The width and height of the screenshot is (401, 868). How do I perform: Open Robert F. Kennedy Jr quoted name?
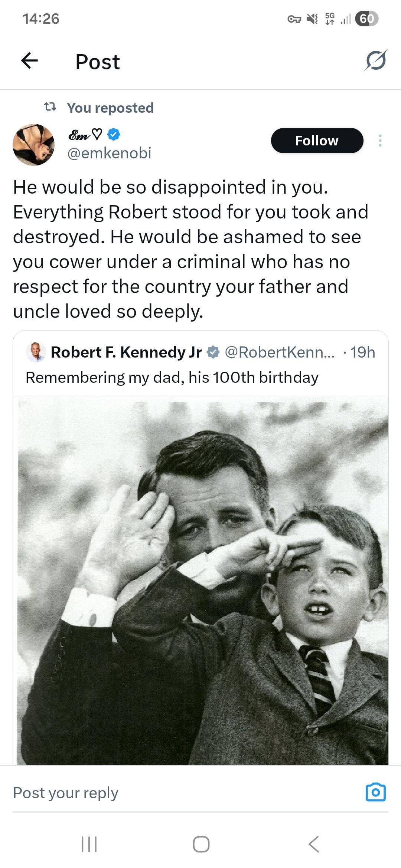pos(126,352)
